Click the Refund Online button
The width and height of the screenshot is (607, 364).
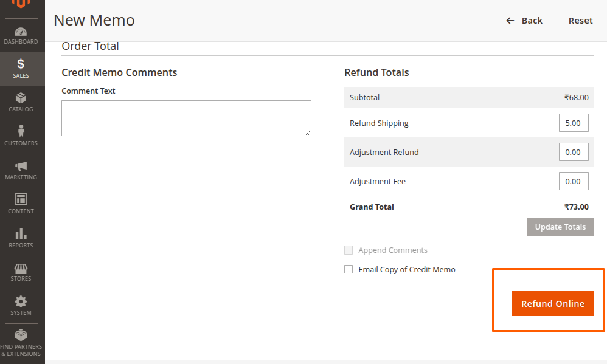pyautogui.click(x=552, y=303)
